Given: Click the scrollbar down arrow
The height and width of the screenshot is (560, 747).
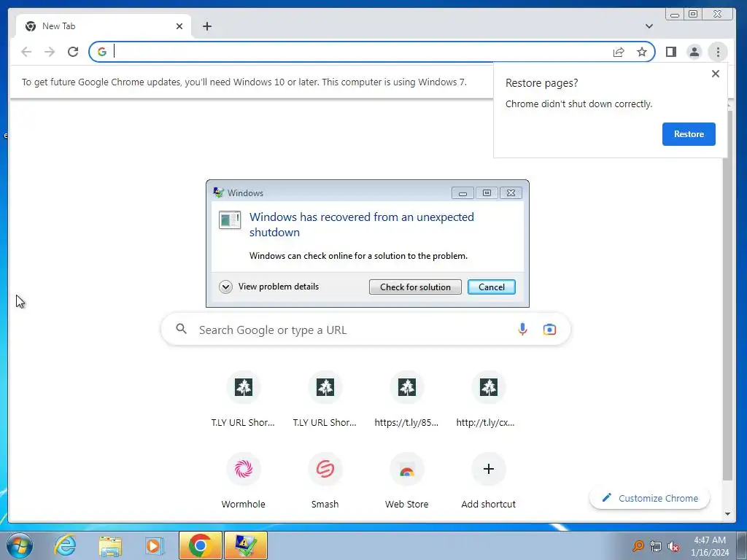Looking at the screenshot, I should click(x=727, y=514).
